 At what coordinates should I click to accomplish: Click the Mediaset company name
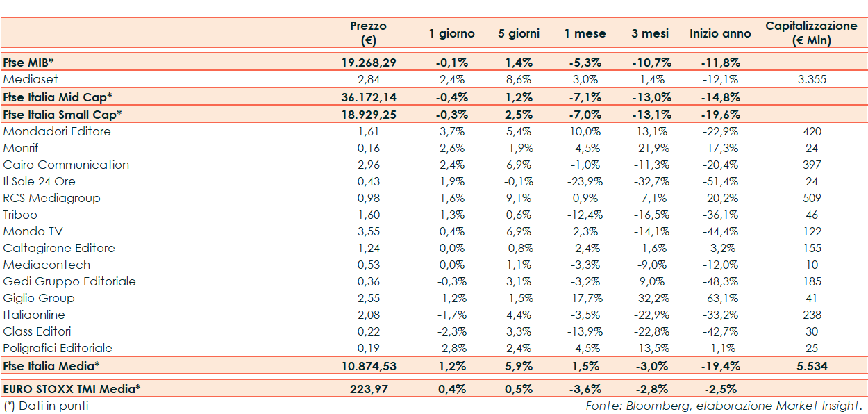[31, 79]
